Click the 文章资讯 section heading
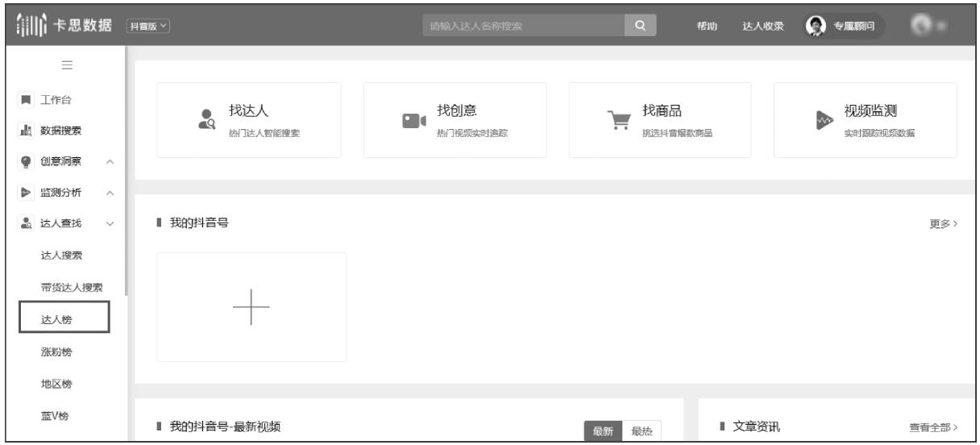980x445 pixels. [x=757, y=426]
